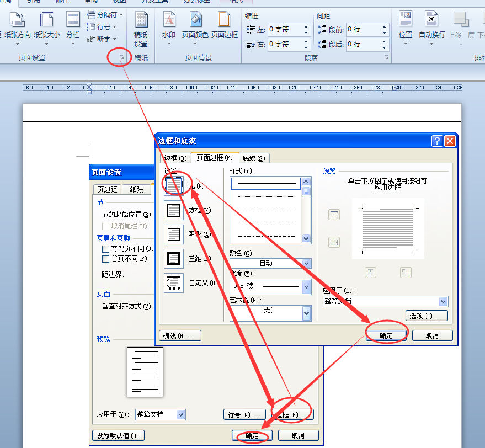Click 设为默认值 button
This screenshot has height=448, width=485.
[119, 436]
